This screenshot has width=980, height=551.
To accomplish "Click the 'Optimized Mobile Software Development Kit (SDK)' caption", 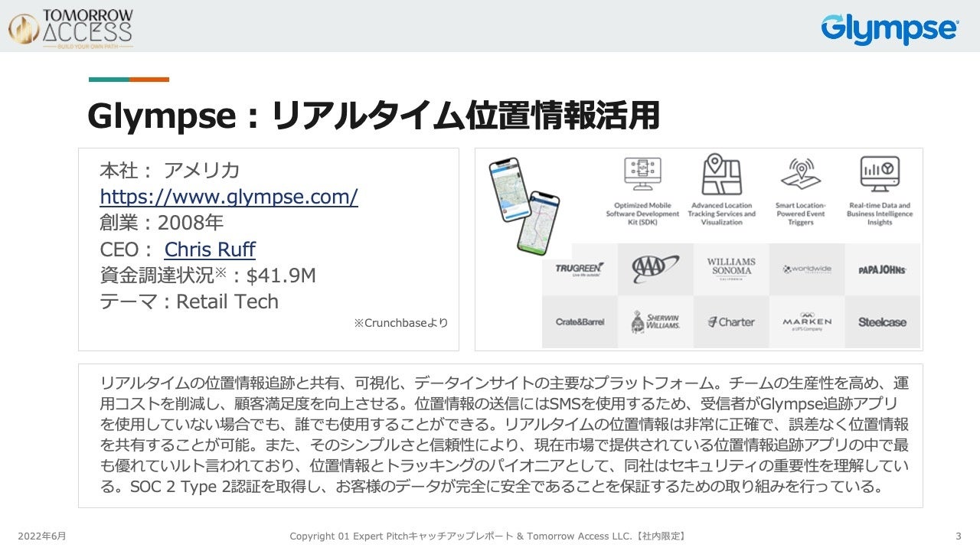I will (x=642, y=214).
